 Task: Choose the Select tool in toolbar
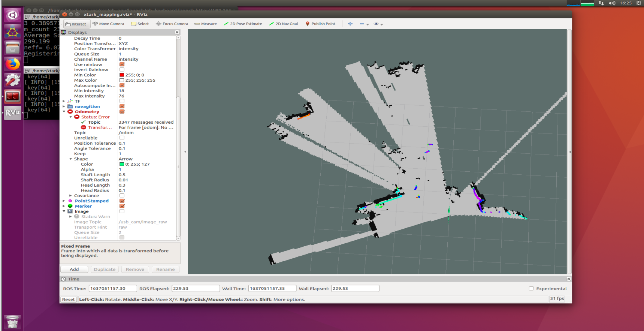point(140,24)
